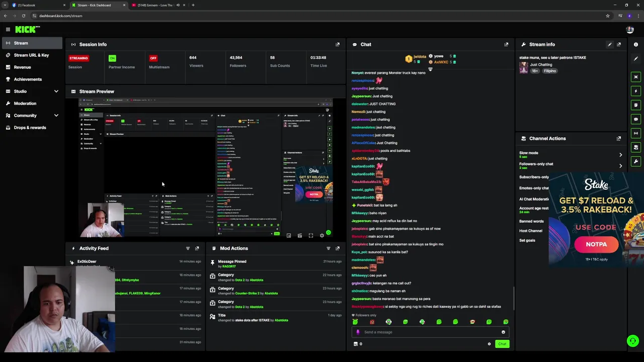Screen dimensions: 644x362
Task: Pop out the Mod Actions panel
Action: click(x=338, y=248)
